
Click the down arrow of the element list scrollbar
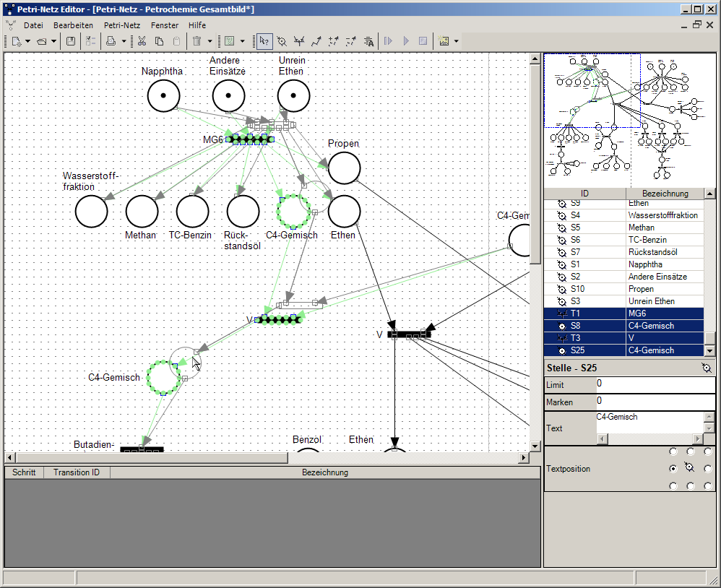(709, 351)
